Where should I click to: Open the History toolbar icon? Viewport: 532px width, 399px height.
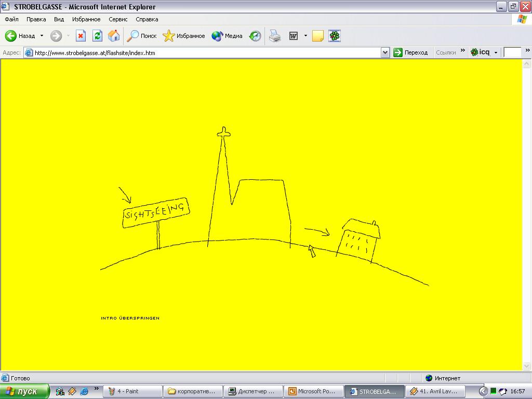tap(255, 36)
